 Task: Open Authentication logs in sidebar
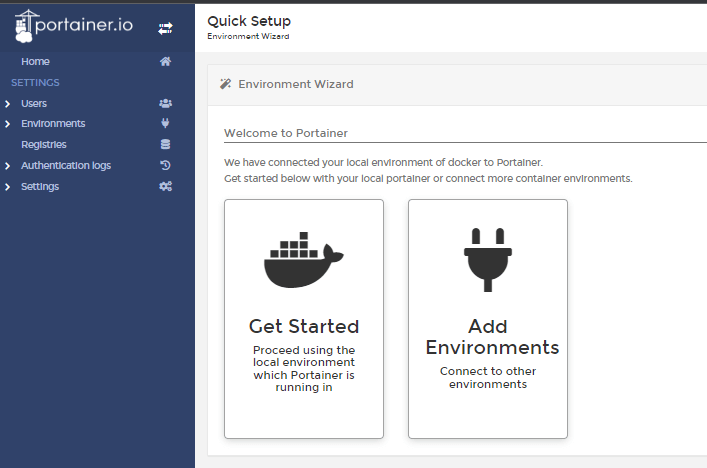pos(66,165)
